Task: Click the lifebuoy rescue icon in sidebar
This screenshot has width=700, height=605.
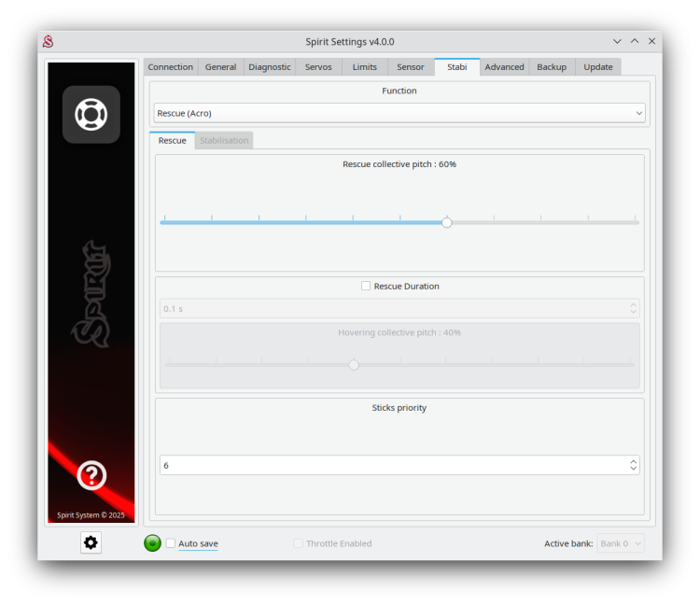Action: tap(91, 115)
